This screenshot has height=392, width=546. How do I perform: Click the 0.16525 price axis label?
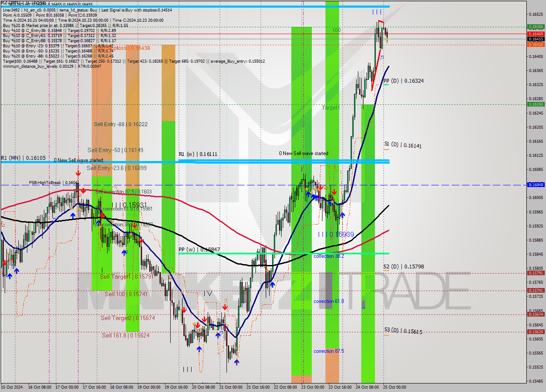click(x=536, y=14)
